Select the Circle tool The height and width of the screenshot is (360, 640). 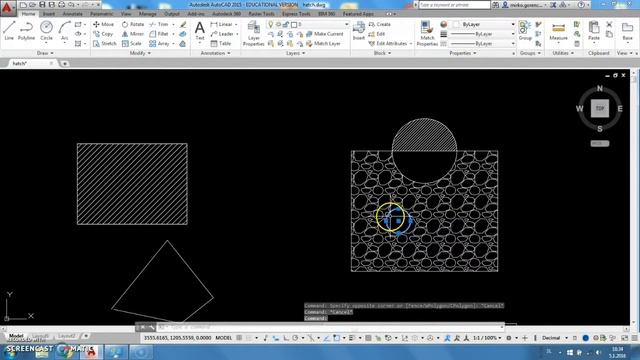(x=46, y=31)
